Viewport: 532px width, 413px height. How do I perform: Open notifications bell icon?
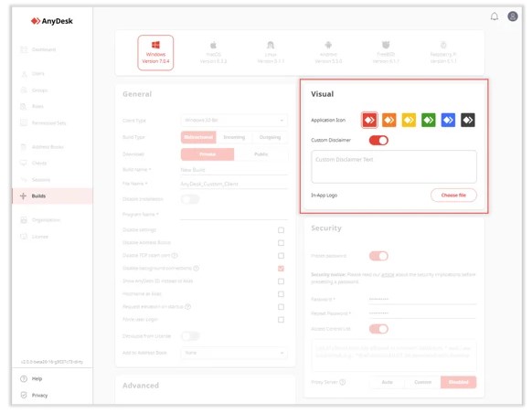point(495,16)
